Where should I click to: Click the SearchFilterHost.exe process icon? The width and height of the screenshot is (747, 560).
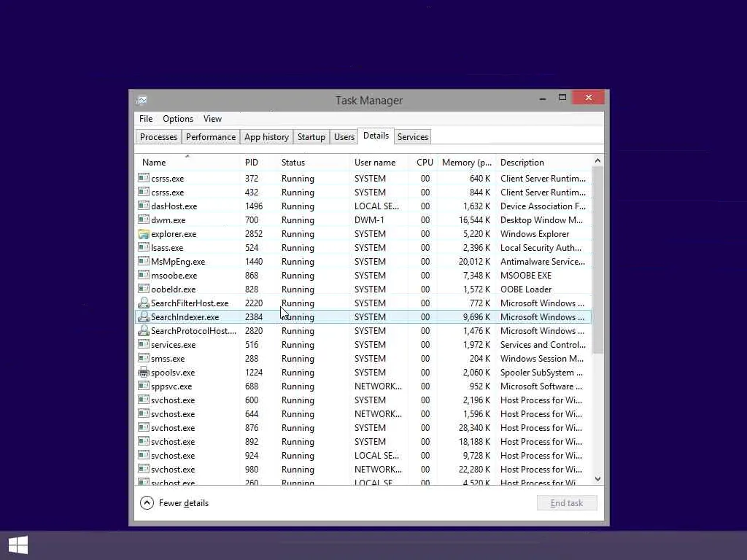[x=144, y=303]
